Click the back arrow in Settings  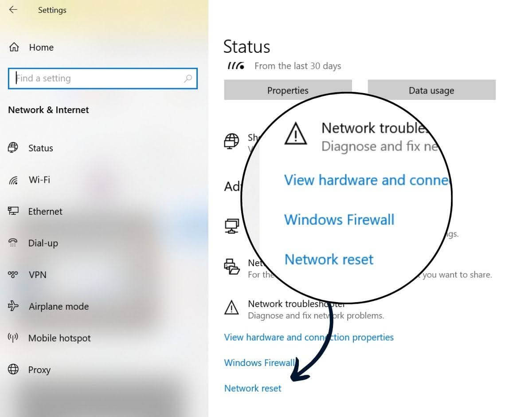tap(13, 9)
